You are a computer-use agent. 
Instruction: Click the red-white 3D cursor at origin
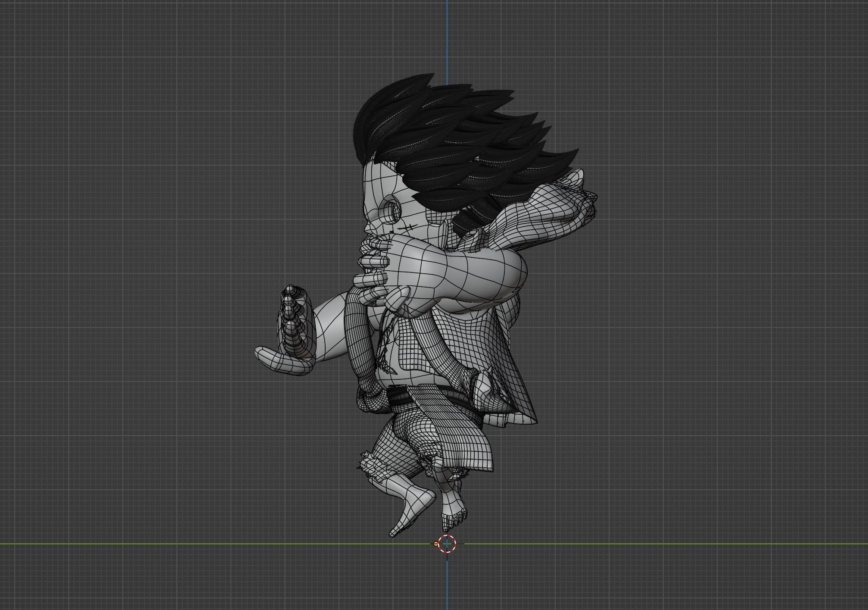447,544
